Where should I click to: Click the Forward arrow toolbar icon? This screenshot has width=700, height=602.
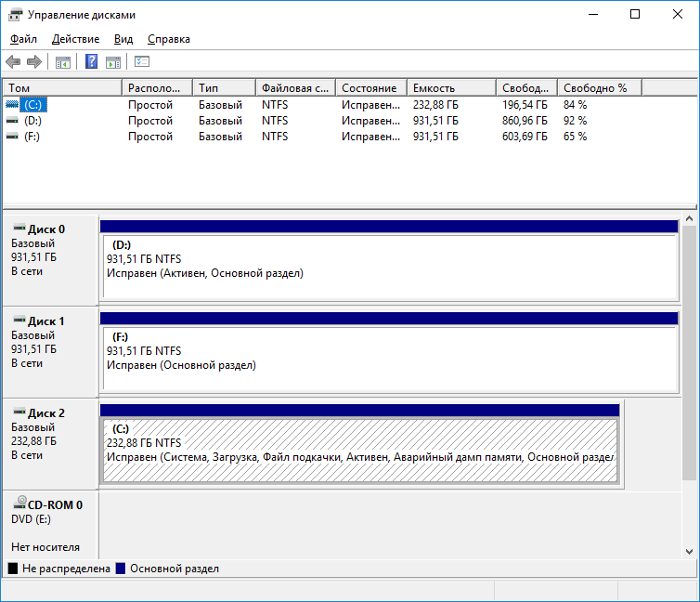pyautogui.click(x=34, y=62)
